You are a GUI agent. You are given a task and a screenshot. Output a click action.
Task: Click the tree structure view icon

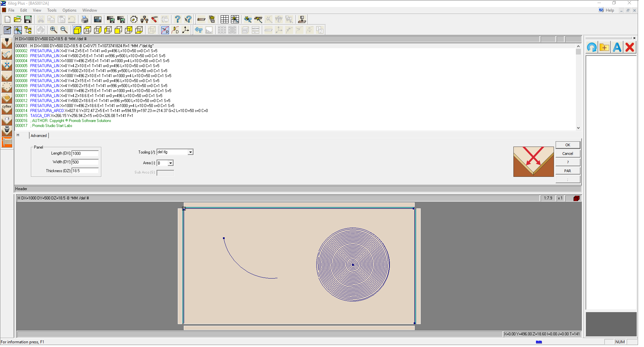pyautogui.click(x=28, y=30)
